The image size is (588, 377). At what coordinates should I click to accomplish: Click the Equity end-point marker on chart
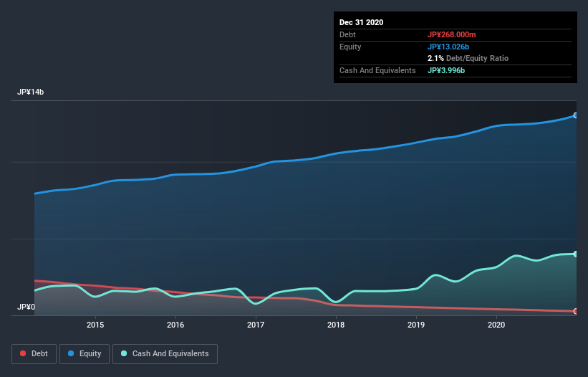pyautogui.click(x=576, y=115)
